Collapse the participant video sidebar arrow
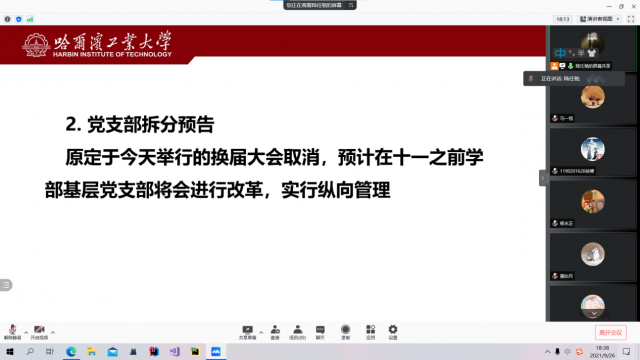Image resolution: width=640 pixels, height=360 pixels. (x=542, y=178)
